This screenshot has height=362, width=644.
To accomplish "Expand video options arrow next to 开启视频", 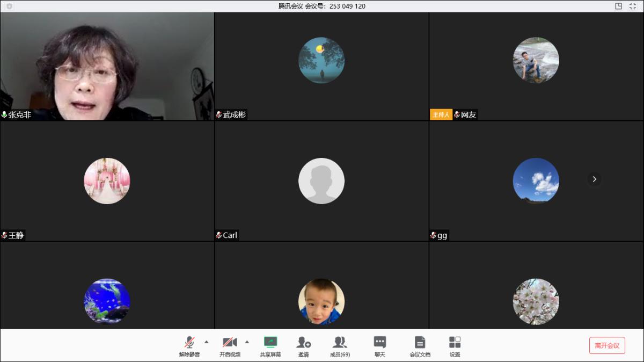I will click(x=247, y=342).
